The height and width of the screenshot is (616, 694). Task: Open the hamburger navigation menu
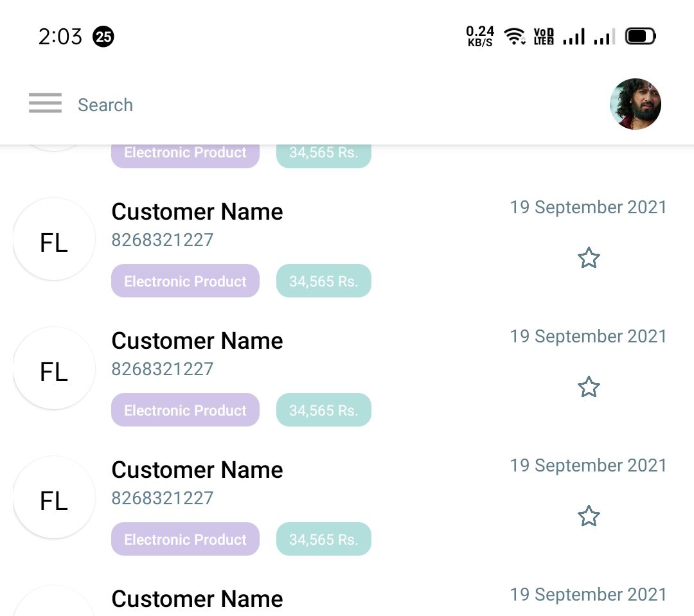[45, 103]
